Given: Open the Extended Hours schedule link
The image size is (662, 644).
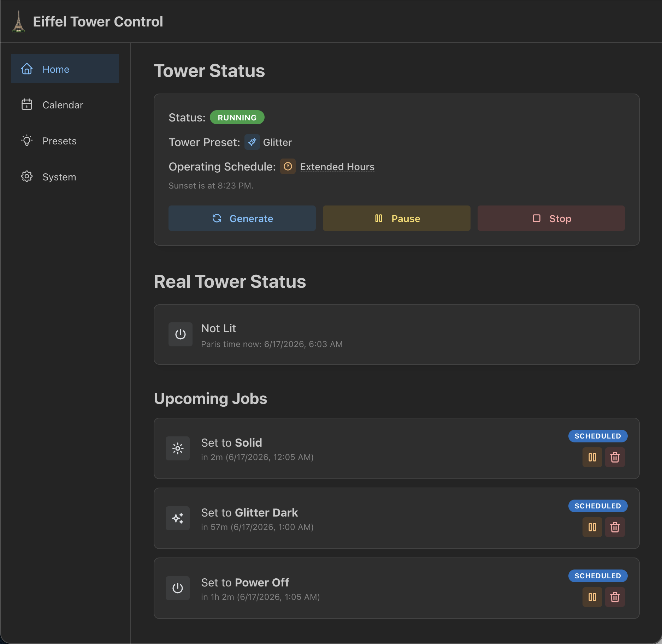Looking at the screenshot, I should click(337, 167).
